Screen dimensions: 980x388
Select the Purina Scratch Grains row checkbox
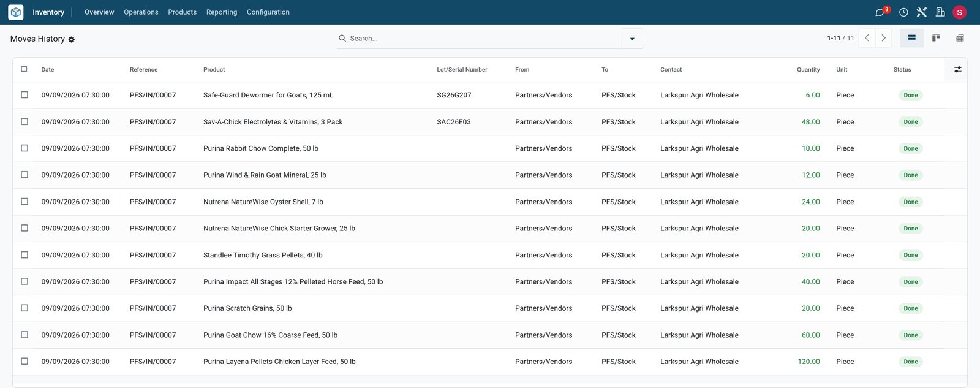tap(24, 308)
